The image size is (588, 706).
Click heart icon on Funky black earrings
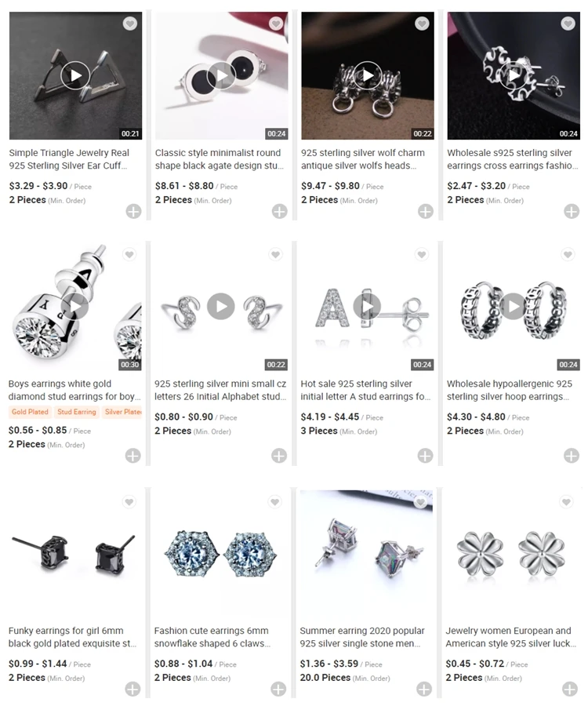coord(129,501)
